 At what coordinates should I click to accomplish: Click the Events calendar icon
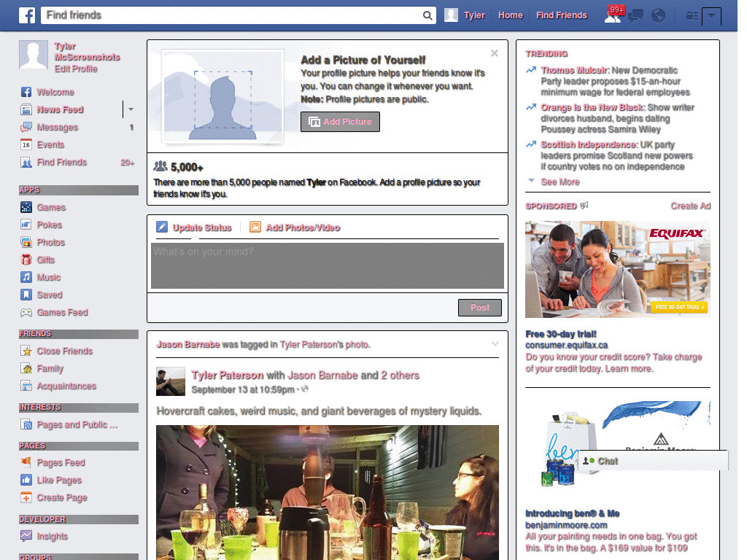point(26,145)
